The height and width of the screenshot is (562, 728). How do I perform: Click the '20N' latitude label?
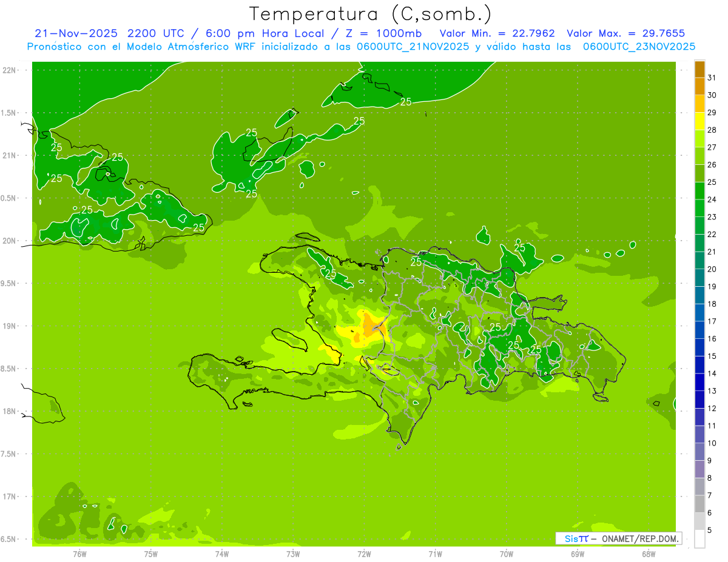point(9,241)
